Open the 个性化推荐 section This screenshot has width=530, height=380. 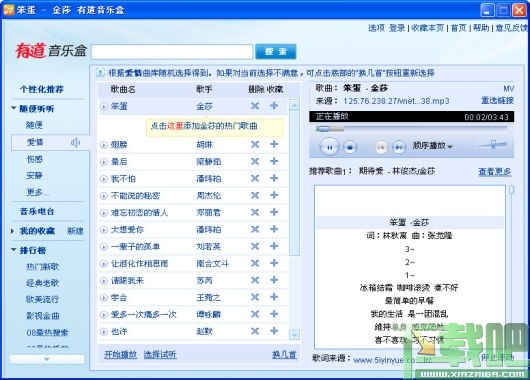[42, 89]
